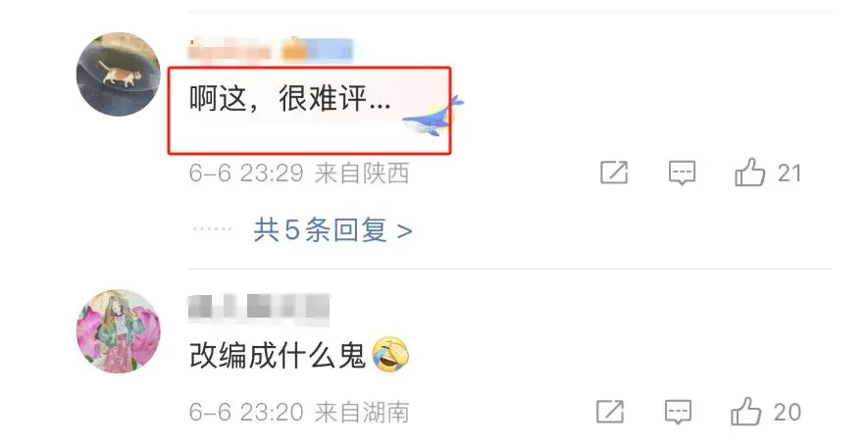Tap the 6-6 23:29 来自陕西 timestamp
The image size is (868, 445).
click(299, 173)
